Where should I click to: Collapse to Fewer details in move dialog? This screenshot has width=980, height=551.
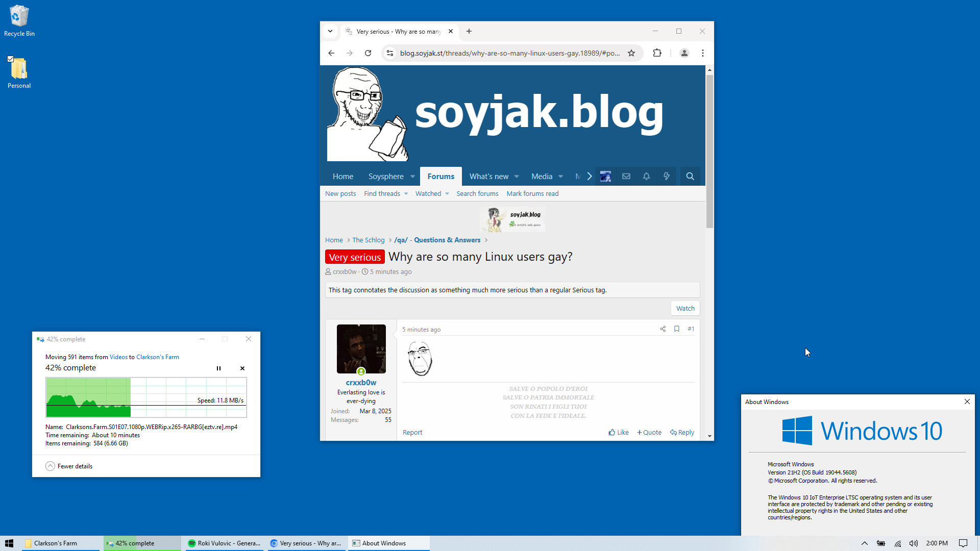tap(69, 466)
